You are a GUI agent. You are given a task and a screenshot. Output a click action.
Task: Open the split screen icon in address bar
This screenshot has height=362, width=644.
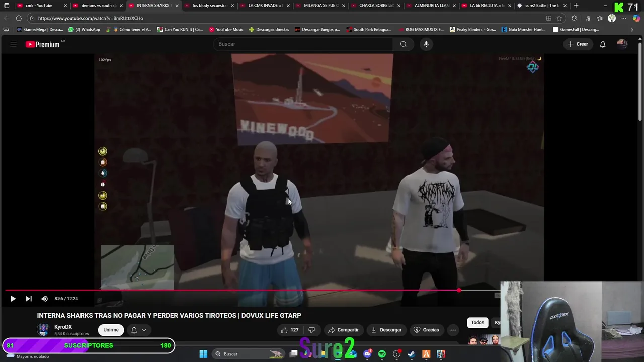[548, 18]
